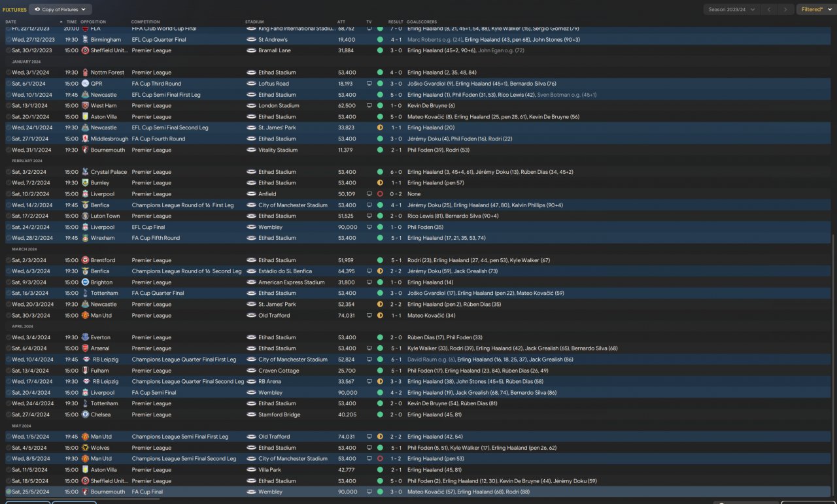Click the stadium icon beside Loftus Road
The image size is (837, 504).
point(251,84)
